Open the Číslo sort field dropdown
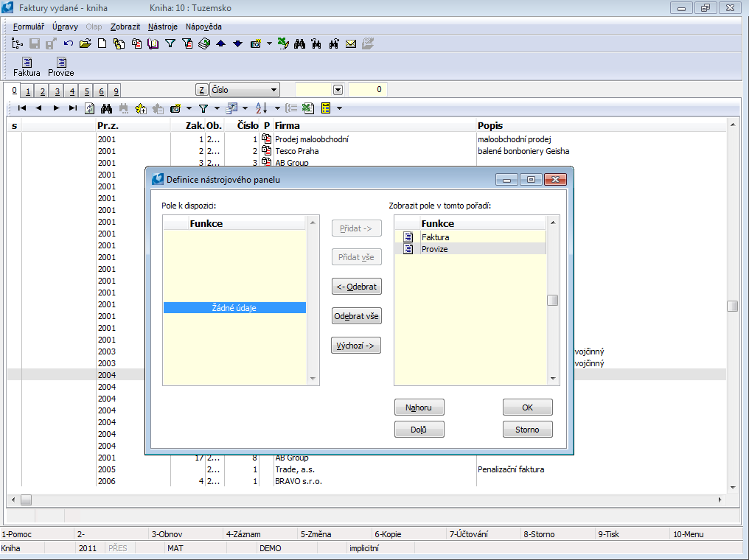This screenshot has height=560, width=749. [x=274, y=90]
